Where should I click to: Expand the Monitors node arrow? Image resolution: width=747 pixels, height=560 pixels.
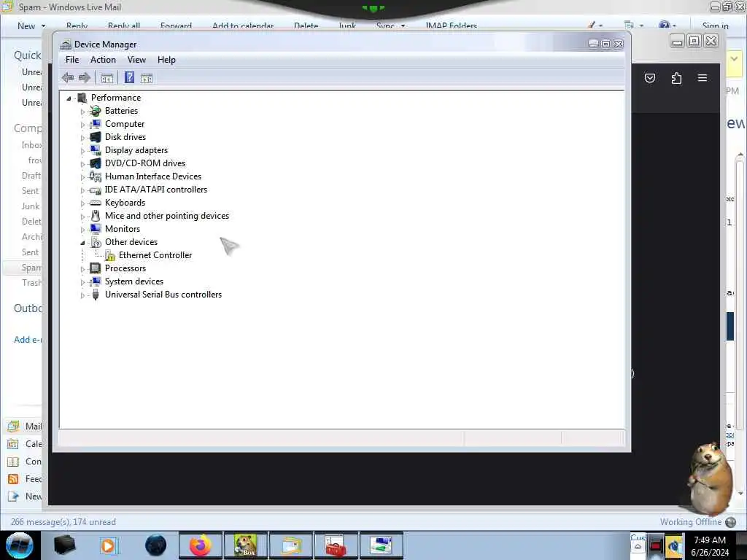[x=82, y=230]
